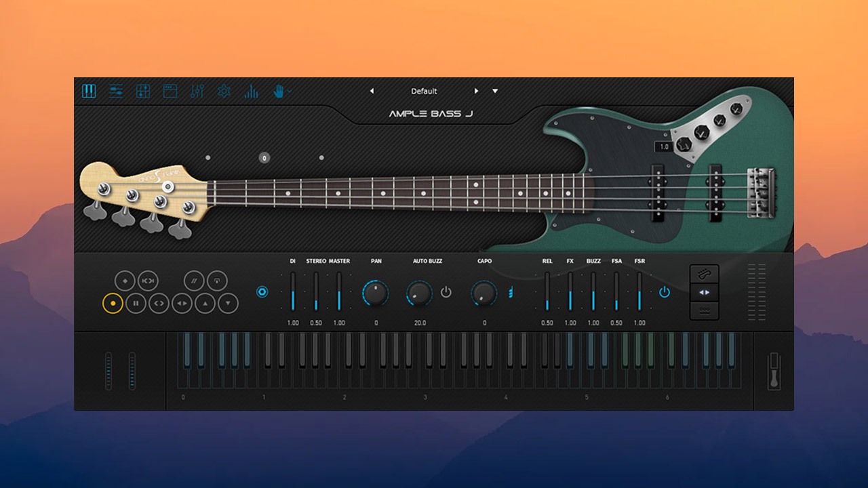Click the fretboard mode button above arrow toggle
The width and height of the screenshot is (868, 488).
705,274
